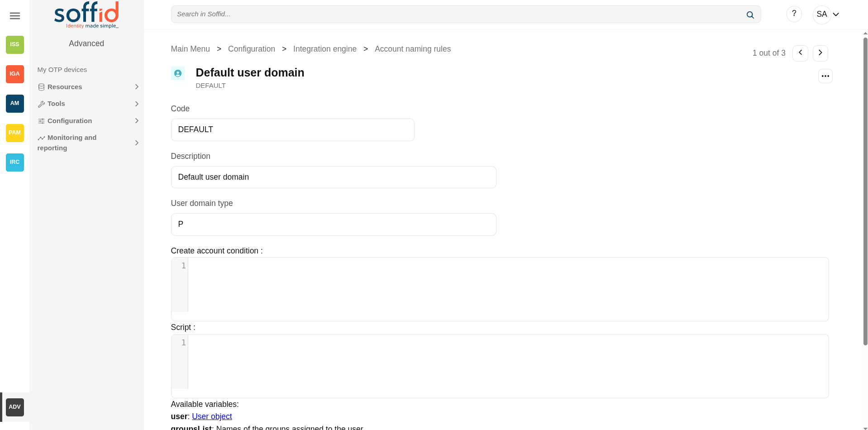
Task: Navigate to Account naming rules breadcrumb
Action: point(413,49)
